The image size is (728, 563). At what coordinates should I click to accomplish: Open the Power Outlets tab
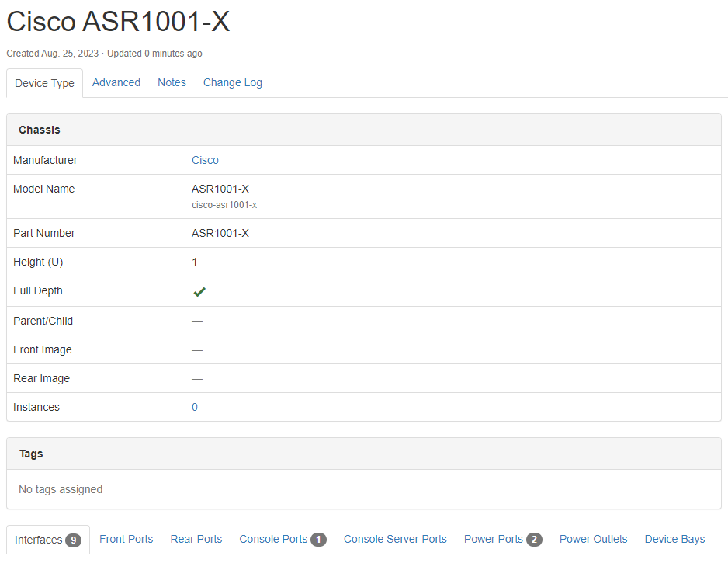(x=593, y=539)
